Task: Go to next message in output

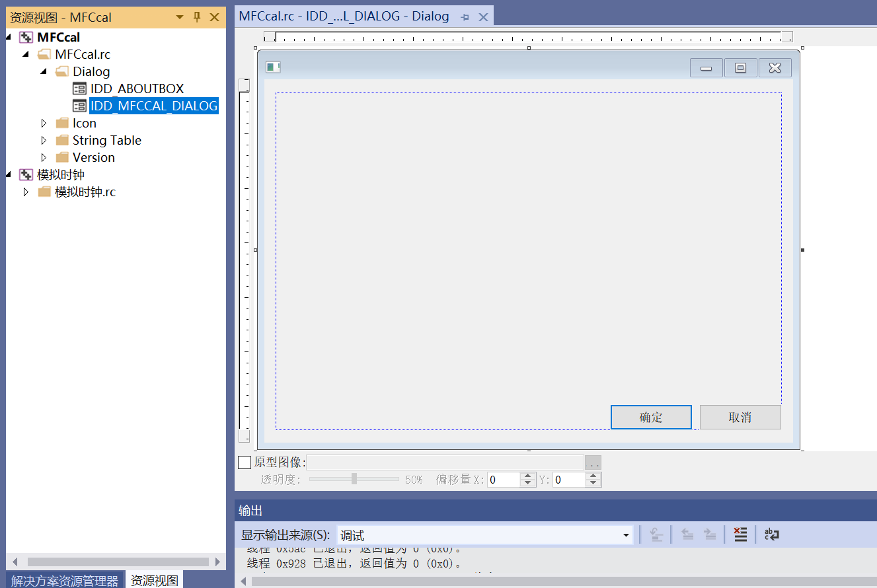Action: [x=710, y=535]
